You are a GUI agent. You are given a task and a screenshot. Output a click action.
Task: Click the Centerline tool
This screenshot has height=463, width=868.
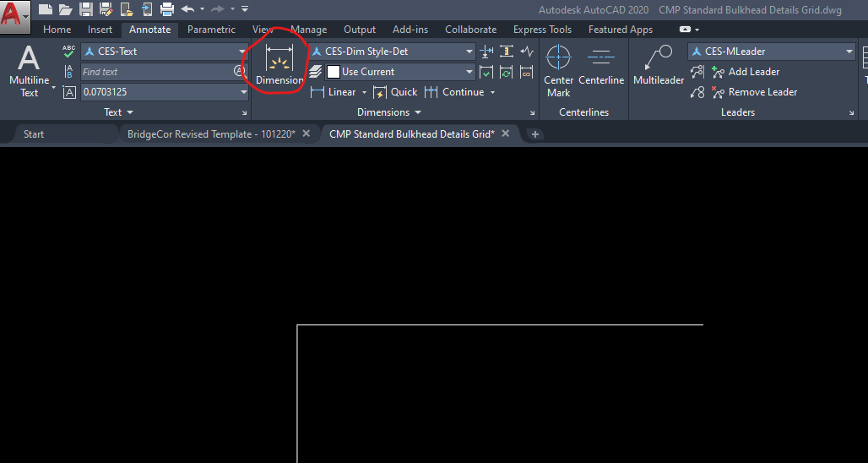click(x=601, y=65)
